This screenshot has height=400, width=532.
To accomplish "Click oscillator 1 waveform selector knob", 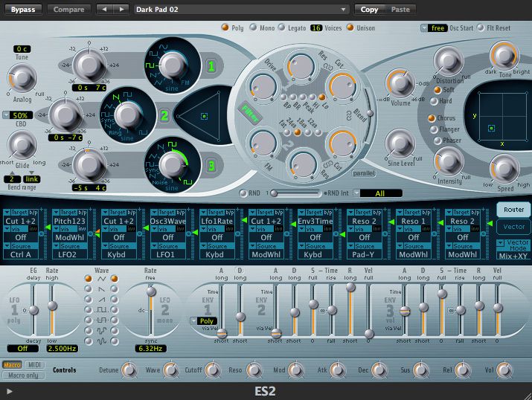I will tap(173, 65).
